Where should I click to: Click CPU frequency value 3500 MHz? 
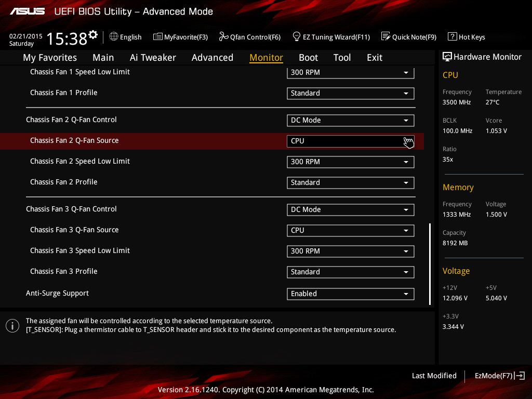tap(457, 102)
